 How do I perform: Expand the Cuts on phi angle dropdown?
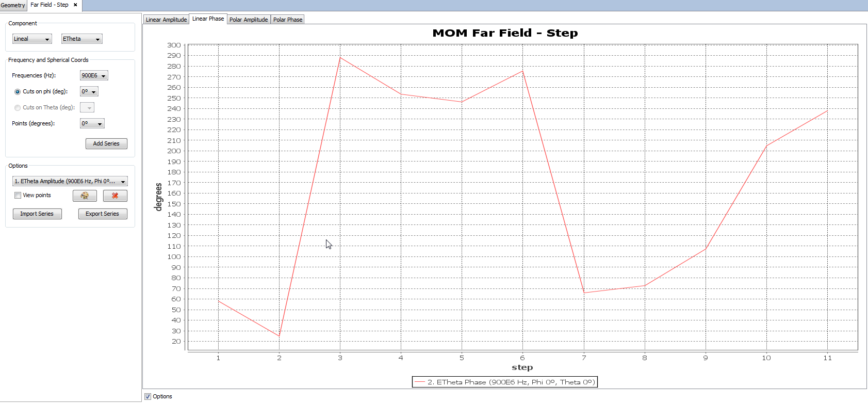click(89, 92)
